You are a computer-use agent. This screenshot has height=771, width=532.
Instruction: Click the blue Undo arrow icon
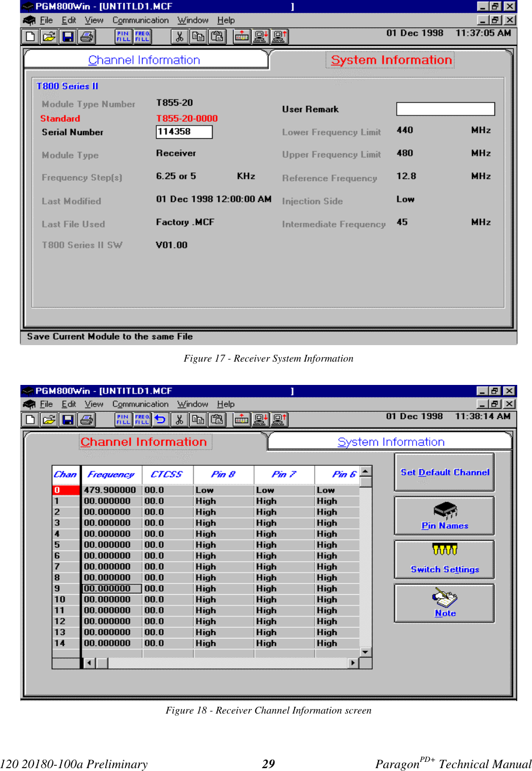click(161, 420)
